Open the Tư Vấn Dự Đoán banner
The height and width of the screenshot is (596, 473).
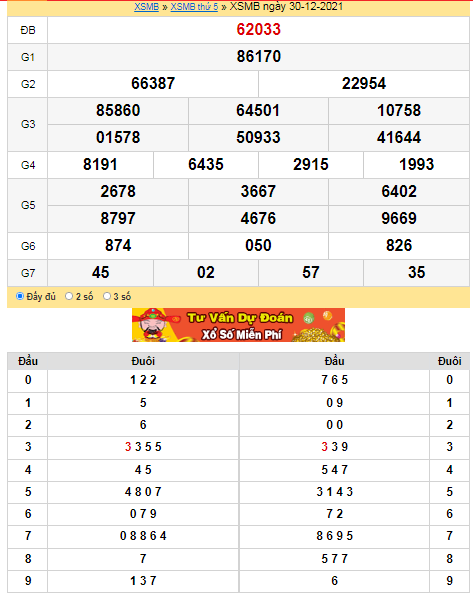pos(238,325)
